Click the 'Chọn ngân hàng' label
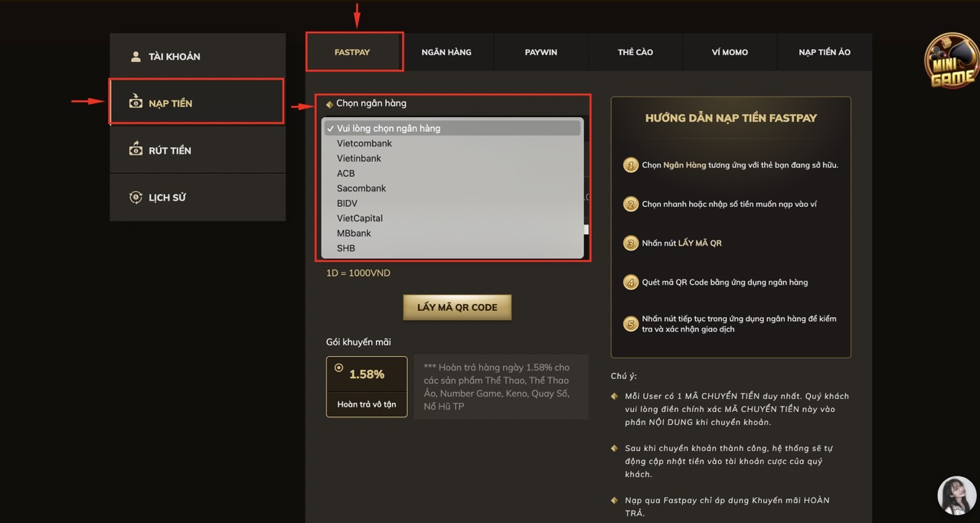The height and width of the screenshot is (523, 980). [x=371, y=103]
